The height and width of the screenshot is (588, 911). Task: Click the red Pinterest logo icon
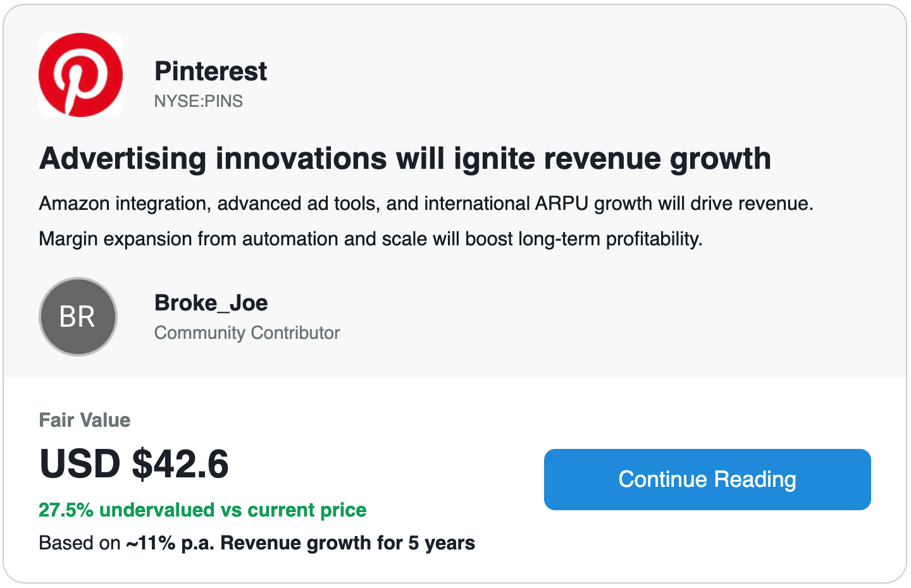pos(81,75)
